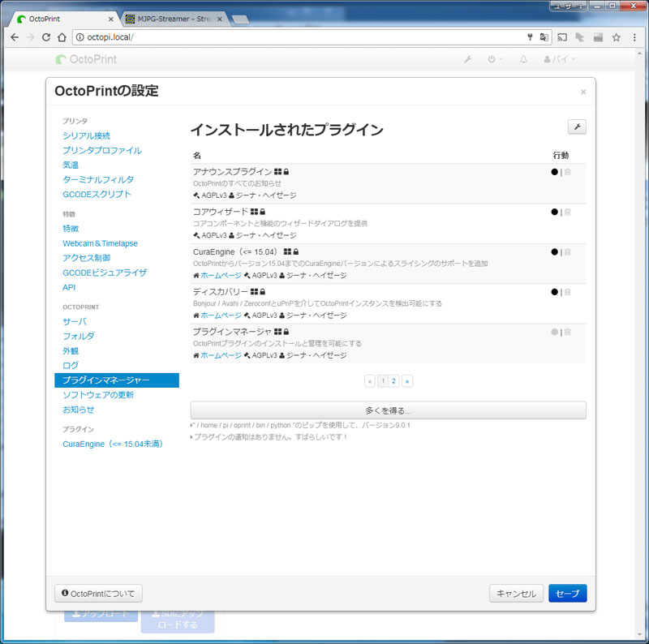Viewport: 649px width, 644px height.
Task: Click trash icon for ディスカバリー
Action: (567, 292)
